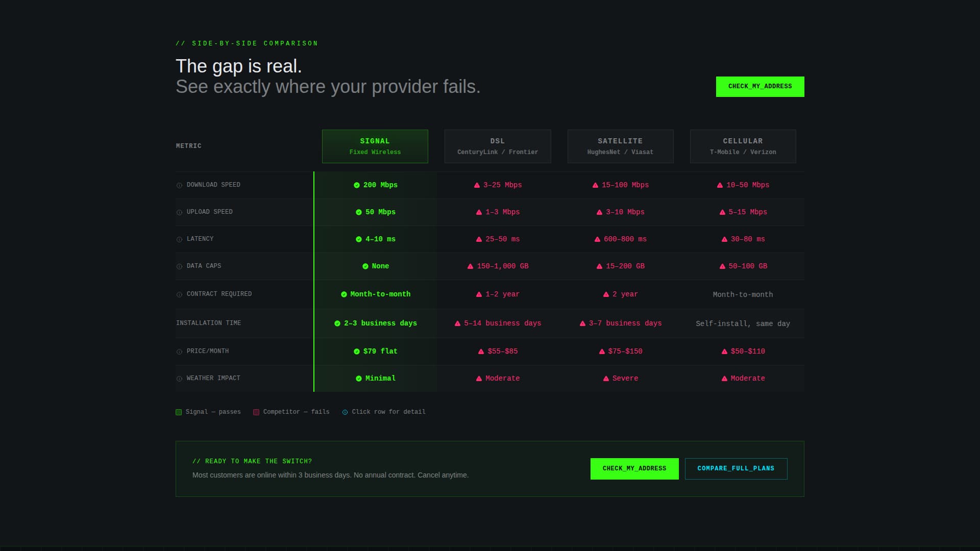
Task: Click warning triangle next to 600–800 ms
Action: pos(597,239)
